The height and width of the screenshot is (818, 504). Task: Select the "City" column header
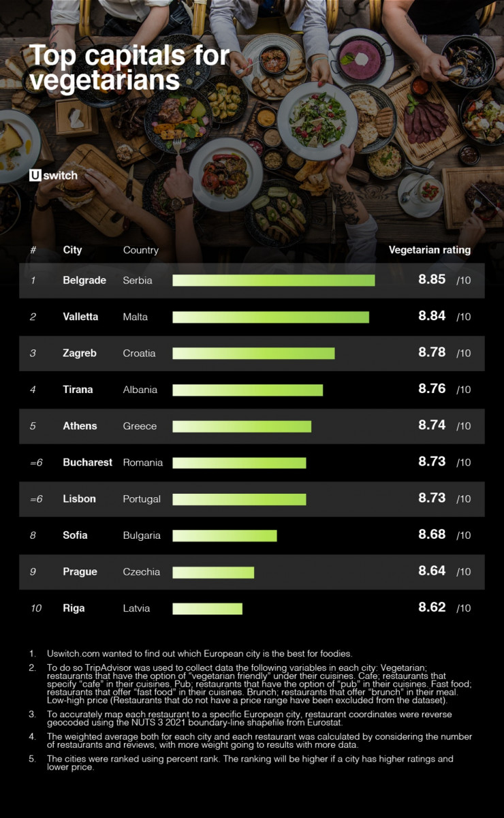coord(72,250)
